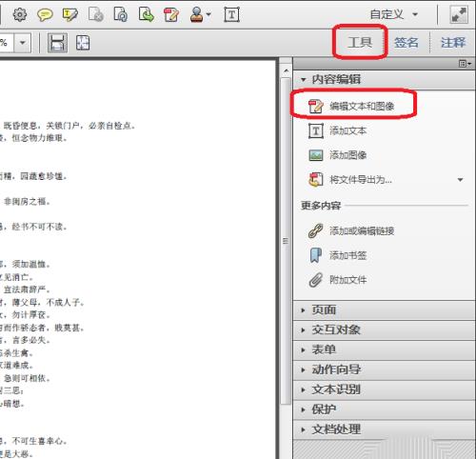The image size is (476, 459).
Task: Open the 将文件导出为 dropdown arrow
Action: point(460,180)
